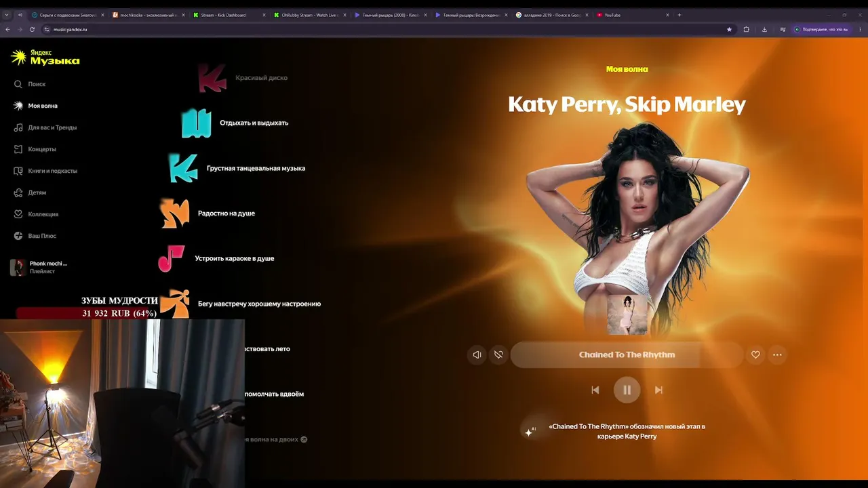The image size is (868, 488).
Task: Close the YouTube tab
Action: (x=667, y=15)
